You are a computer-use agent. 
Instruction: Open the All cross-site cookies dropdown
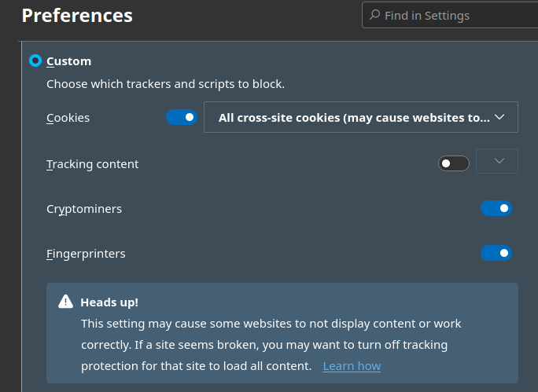(x=360, y=117)
